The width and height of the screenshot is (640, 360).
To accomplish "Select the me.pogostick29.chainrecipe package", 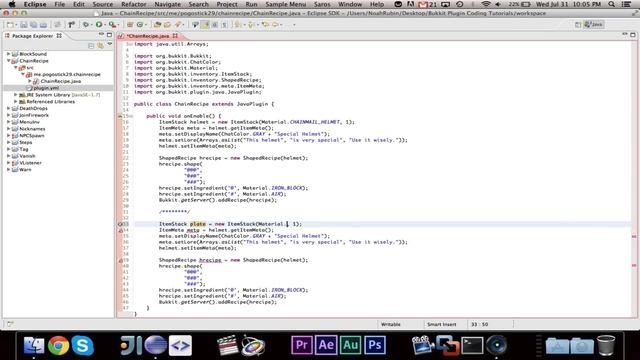I will click(67, 74).
